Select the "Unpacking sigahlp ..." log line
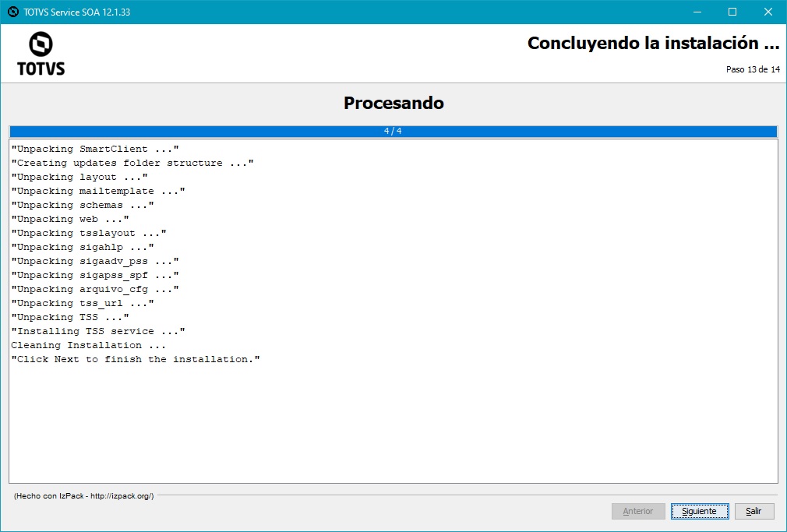This screenshot has width=787, height=532. [x=83, y=248]
